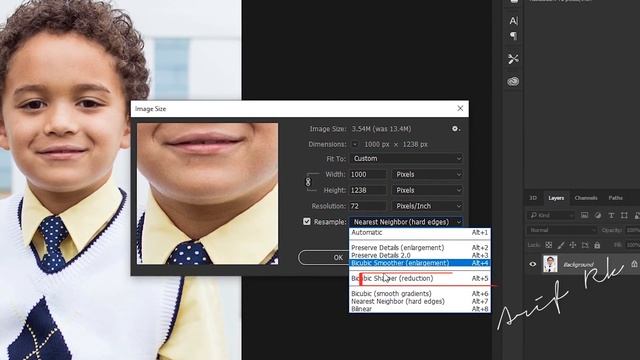640x360 pixels.
Task: Click the layer Fill value field
Action: click(x=633, y=245)
